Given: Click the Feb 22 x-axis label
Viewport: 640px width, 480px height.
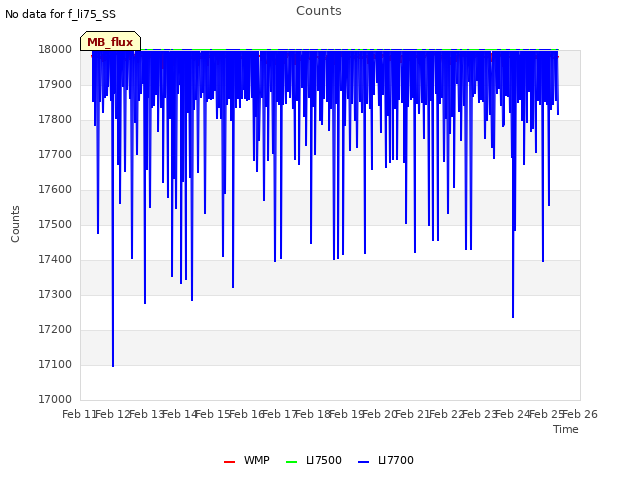Looking at the screenshot, I should point(446,414).
